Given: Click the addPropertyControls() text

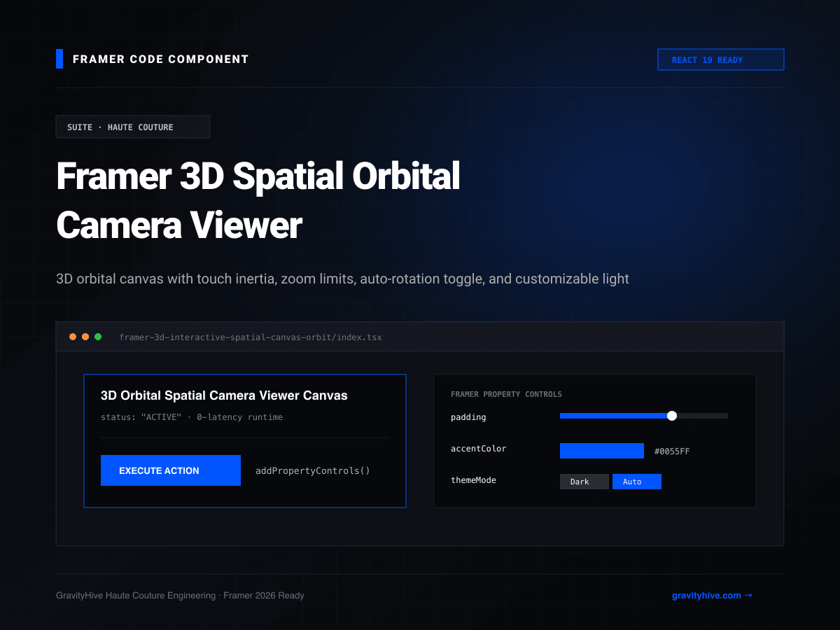Looking at the screenshot, I should [313, 470].
